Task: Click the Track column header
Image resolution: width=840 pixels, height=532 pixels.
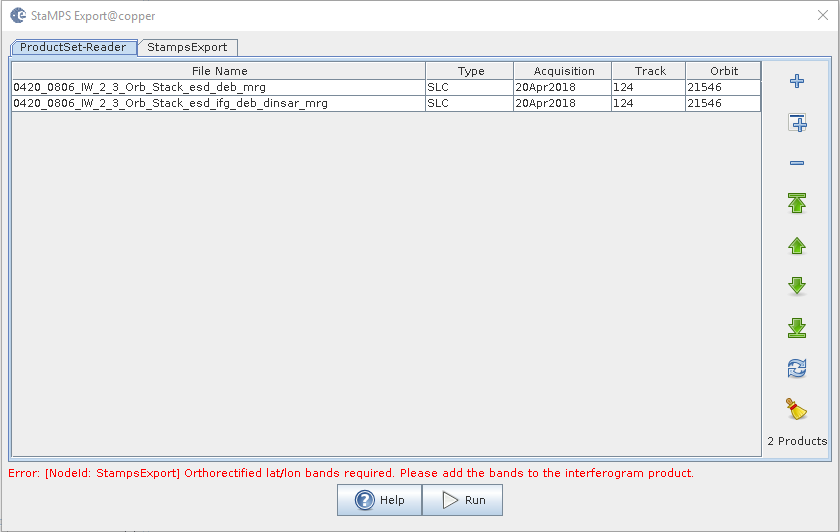Action: pyautogui.click(x=649, y=71)
